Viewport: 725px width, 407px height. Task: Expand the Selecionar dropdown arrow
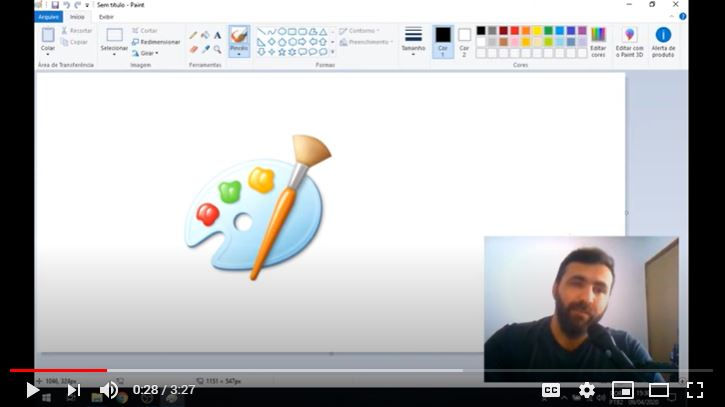coord(114,55)
